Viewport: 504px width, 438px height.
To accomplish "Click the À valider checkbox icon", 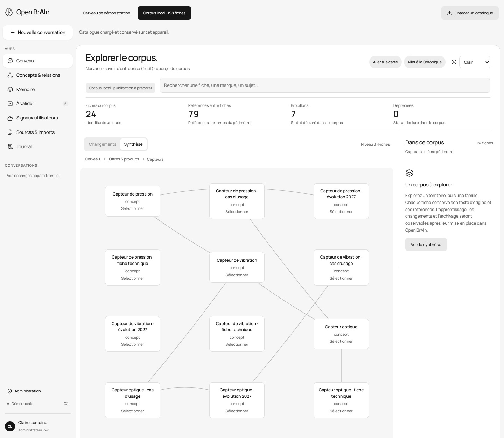I will click(10, 104).
